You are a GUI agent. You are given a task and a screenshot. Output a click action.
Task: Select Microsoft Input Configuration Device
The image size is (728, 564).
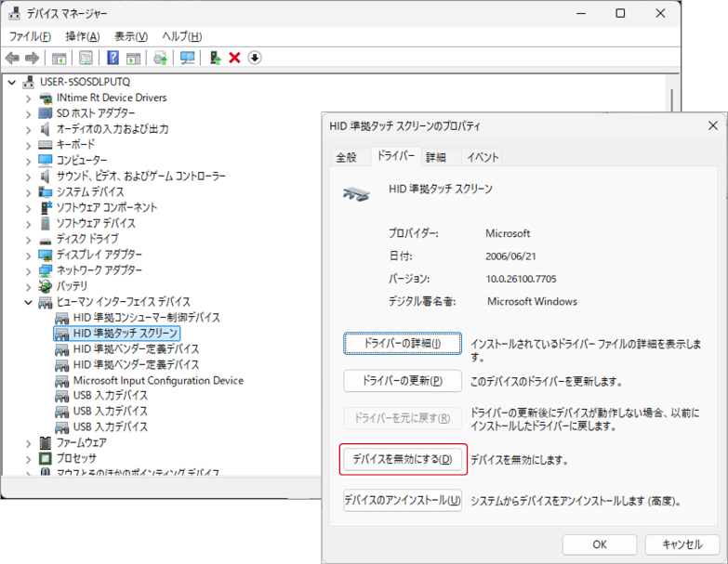tap(158, 381)
